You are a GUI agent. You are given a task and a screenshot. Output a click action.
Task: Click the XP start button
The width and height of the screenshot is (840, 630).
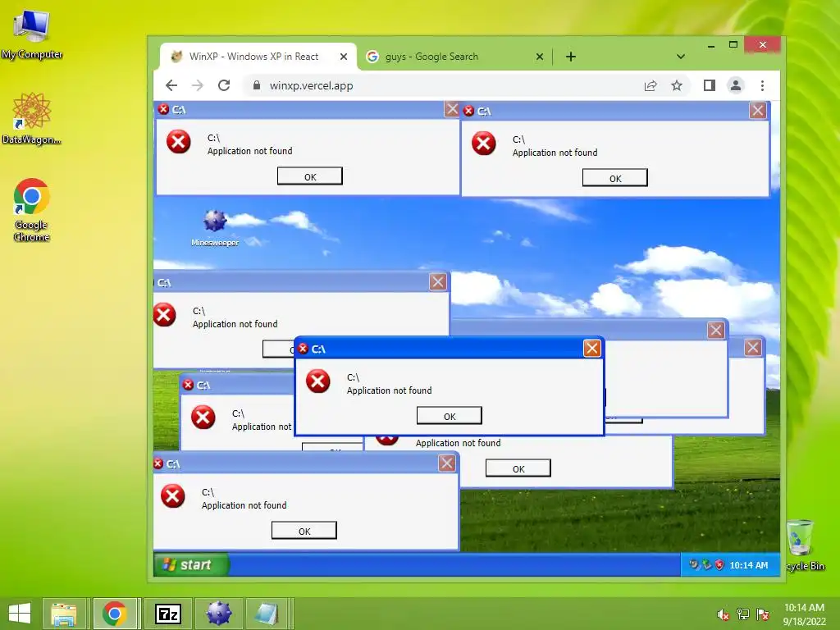click(191, 564)
